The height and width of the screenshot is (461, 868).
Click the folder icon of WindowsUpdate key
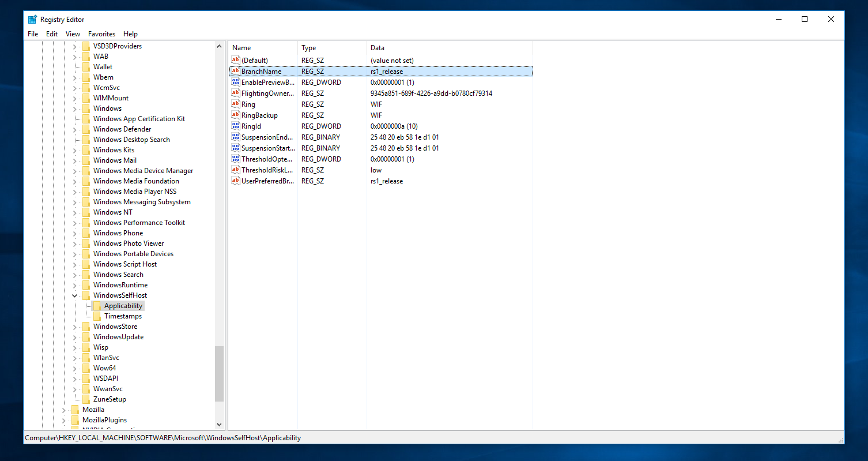click(x=86, y=337)
